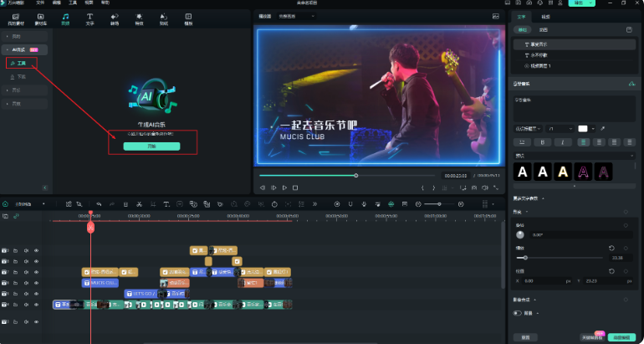Image resolution: width=644 pixels, height=344 pixels.
Task: Switch to the Titles tab with T icon
Action: tap(89, 19)
